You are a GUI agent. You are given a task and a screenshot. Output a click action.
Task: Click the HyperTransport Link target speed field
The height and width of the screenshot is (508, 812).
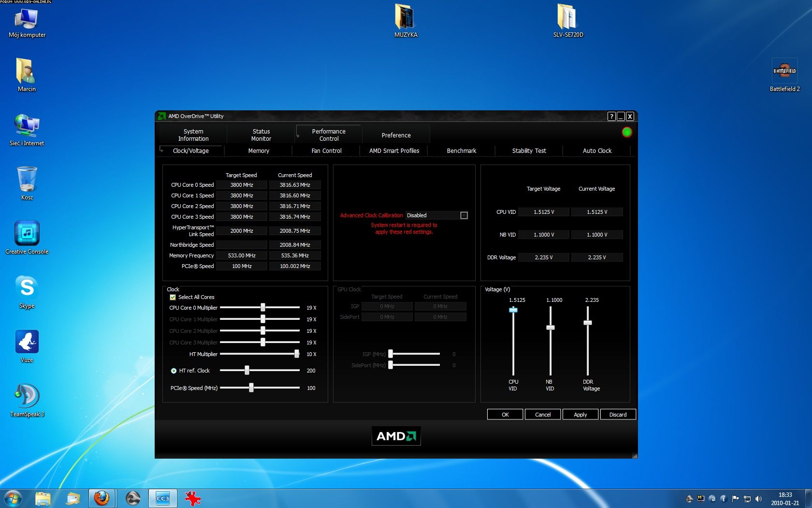point(242,231)
